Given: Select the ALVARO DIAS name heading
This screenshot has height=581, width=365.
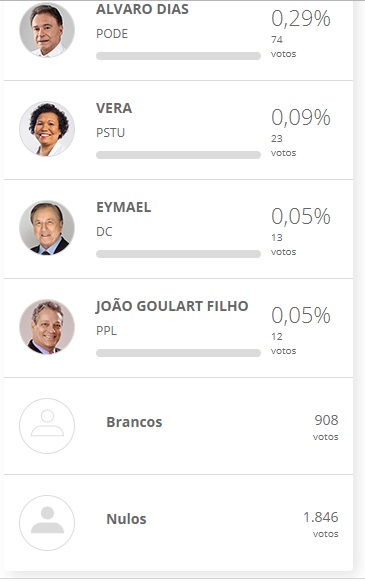Looking at the screenshot, I should pyautogui.click(x=142, y=9).
